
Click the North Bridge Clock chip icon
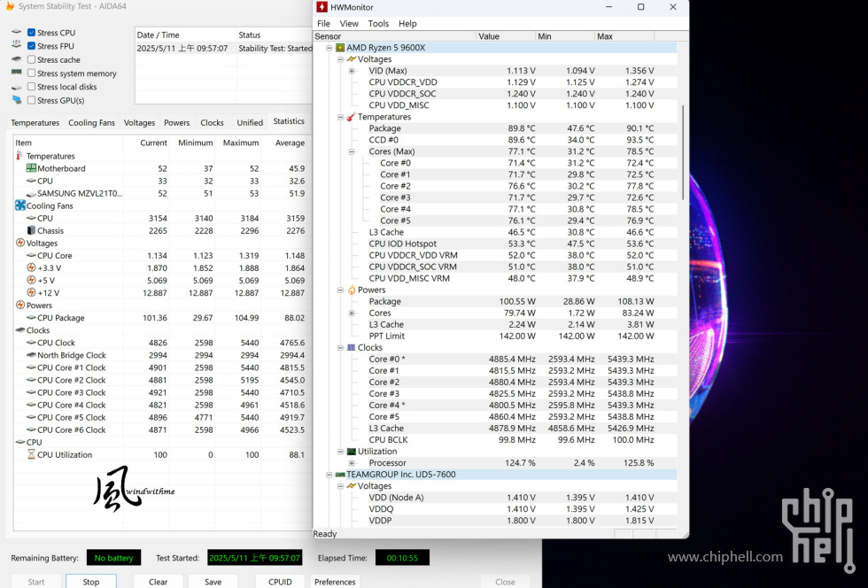pos(31,355)
